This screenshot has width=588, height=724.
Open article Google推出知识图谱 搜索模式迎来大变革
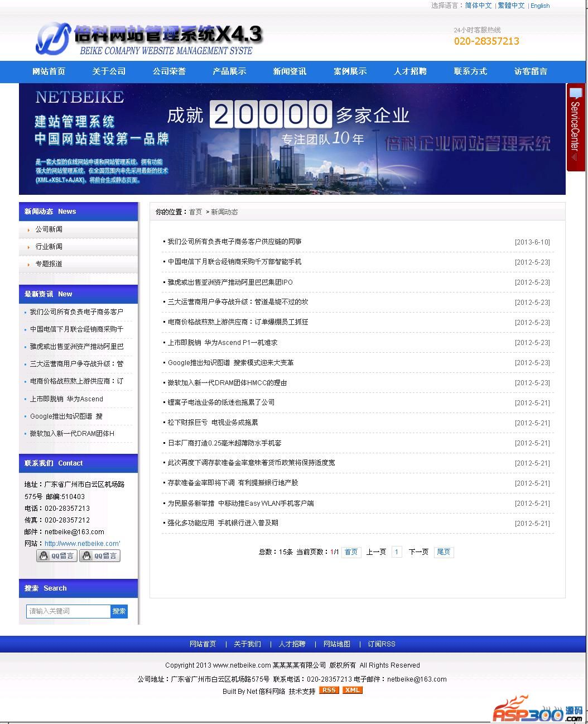[x=230, y=363]
